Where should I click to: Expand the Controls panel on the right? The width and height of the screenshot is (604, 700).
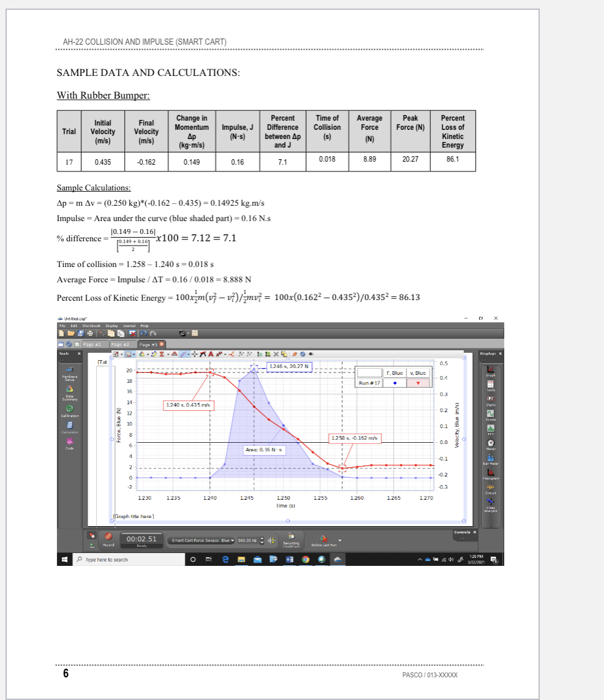461,532
